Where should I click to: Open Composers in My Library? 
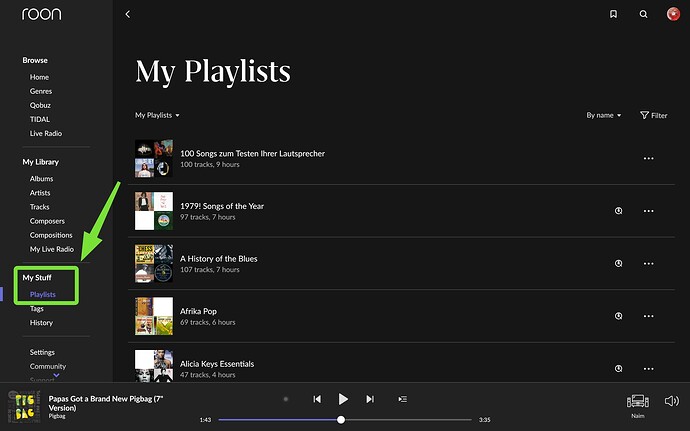(47, 221)
